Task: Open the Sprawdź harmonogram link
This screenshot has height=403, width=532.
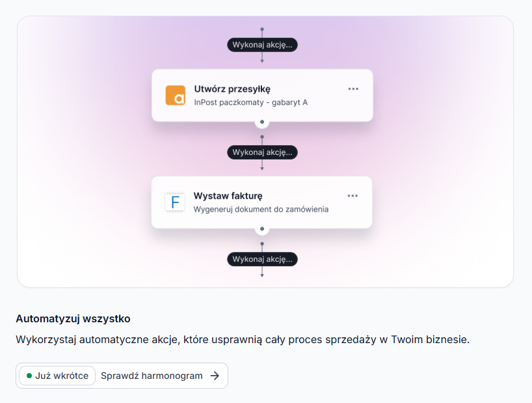Action: pyautogui.click(x=152, y=376)
